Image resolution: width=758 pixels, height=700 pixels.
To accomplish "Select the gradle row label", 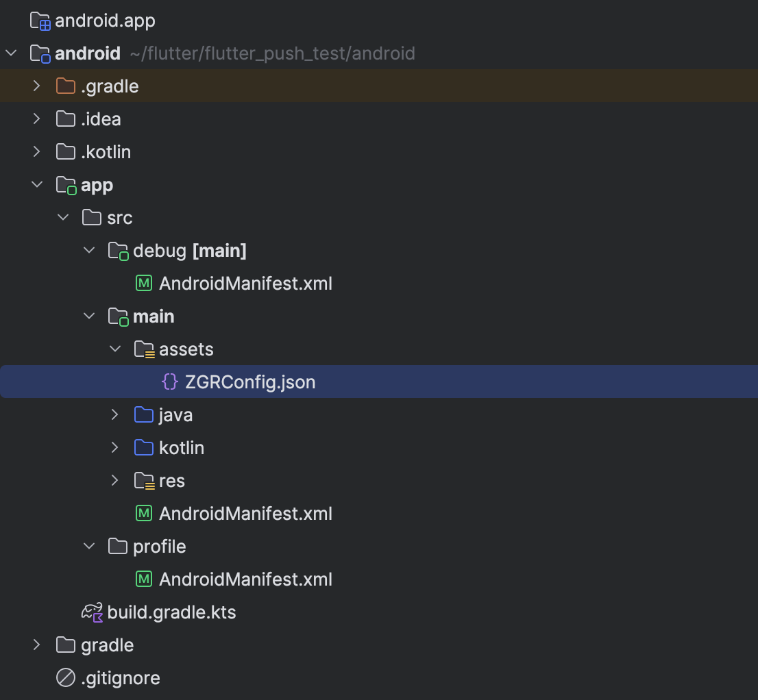I will coord(108,645).
